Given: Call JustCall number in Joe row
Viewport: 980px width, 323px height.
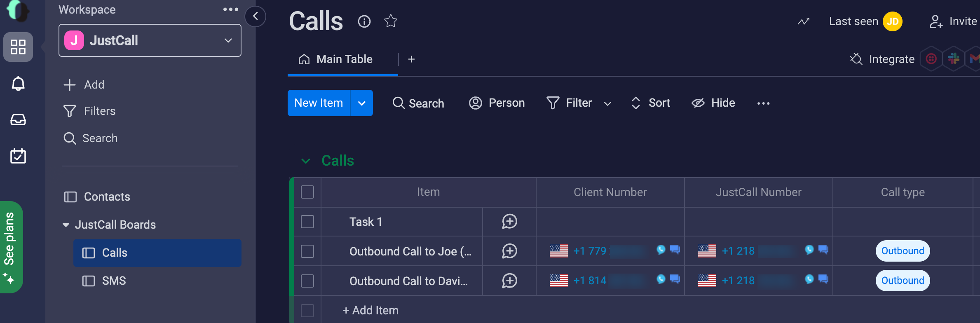Looking at the screenshot, I should [x=809, y=250].
